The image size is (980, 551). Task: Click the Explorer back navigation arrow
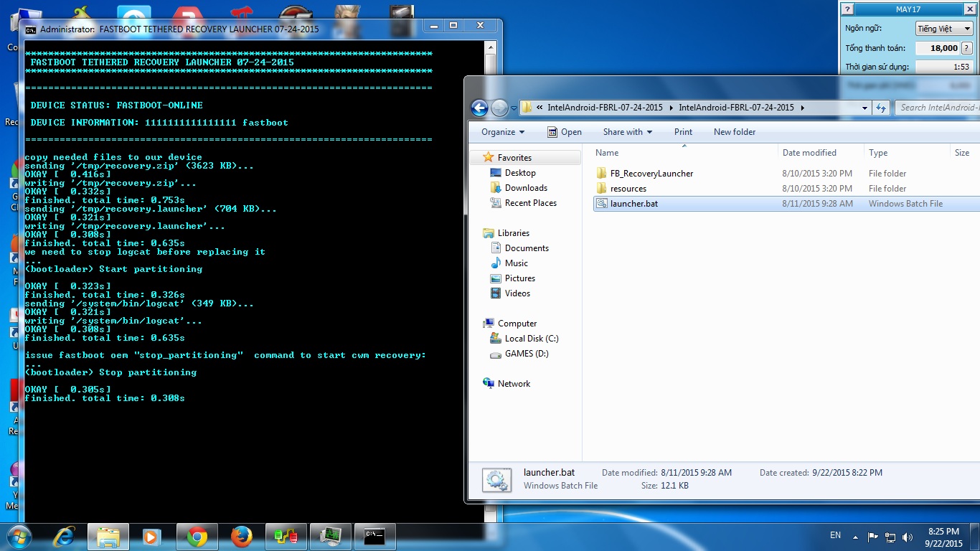479,108
